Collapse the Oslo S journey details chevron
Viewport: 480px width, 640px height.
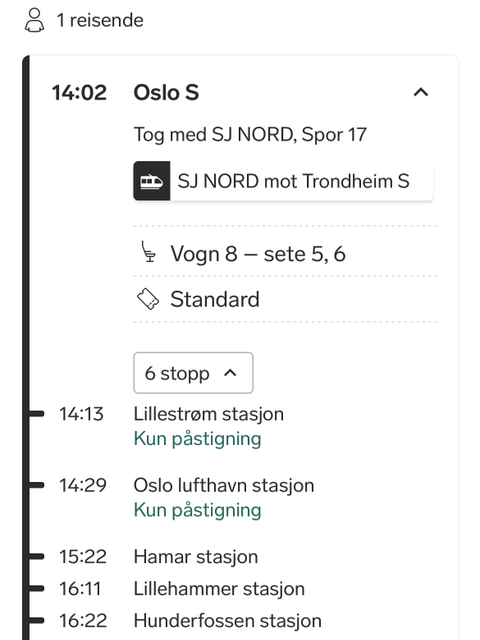tap(421, 92)
